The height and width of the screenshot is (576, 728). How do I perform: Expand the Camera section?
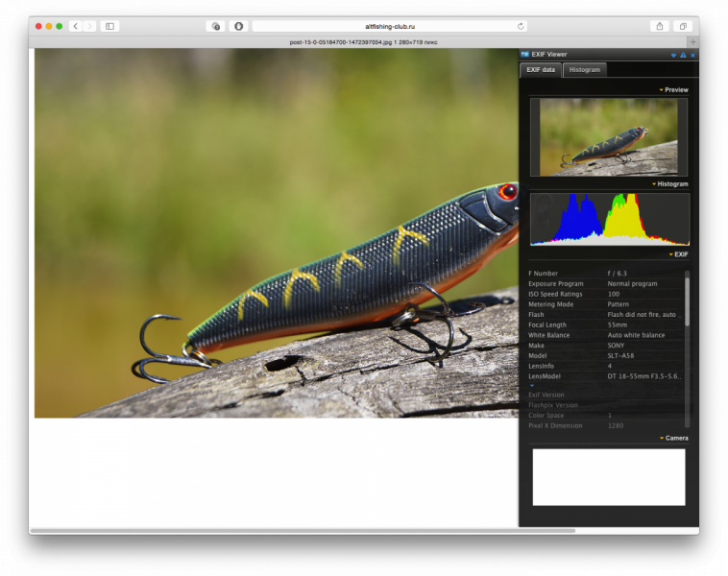(673, 438)
